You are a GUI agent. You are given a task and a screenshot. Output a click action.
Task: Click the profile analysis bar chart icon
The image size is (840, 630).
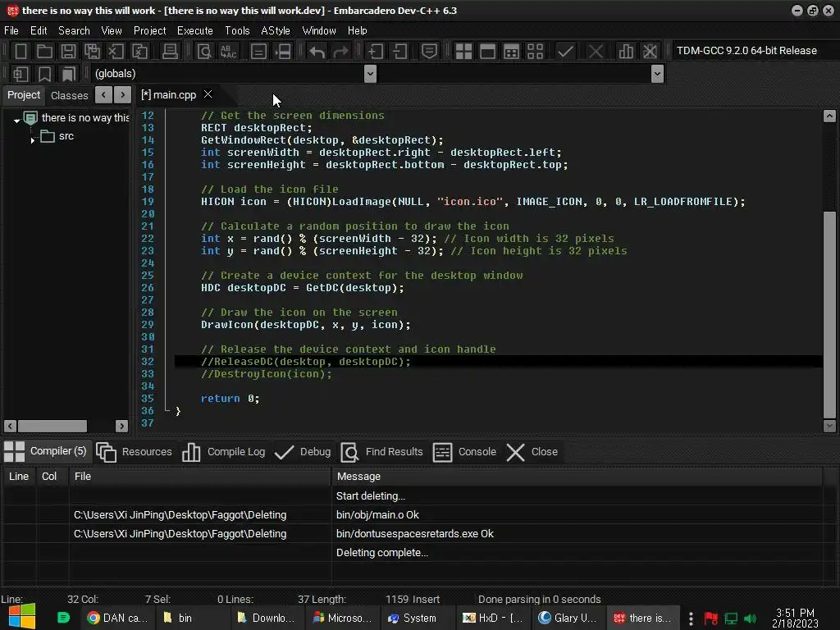pyautogui.click(x=626, y=51)
